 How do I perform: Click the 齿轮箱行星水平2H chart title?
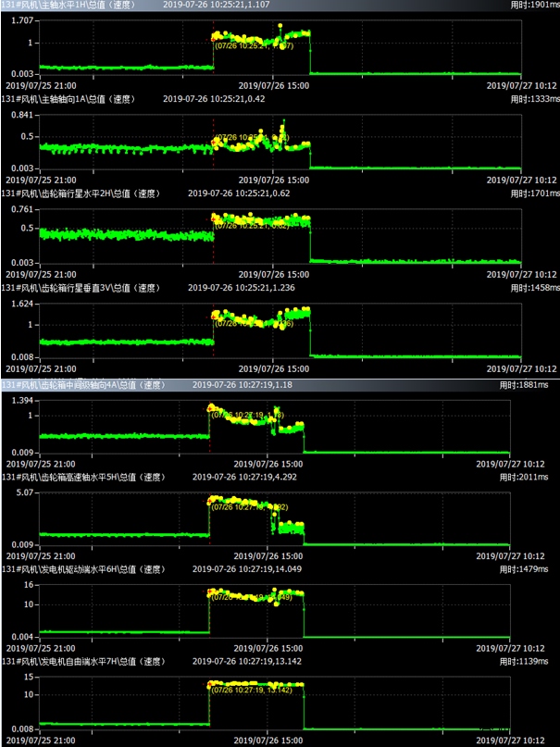pyautogui.click(x=79, y=193)
